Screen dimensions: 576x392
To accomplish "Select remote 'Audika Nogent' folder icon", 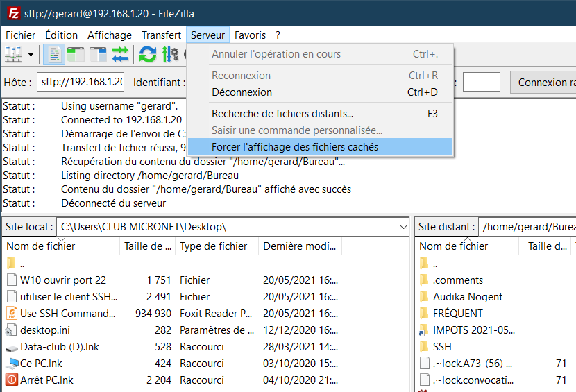I will tap(424, 296).
